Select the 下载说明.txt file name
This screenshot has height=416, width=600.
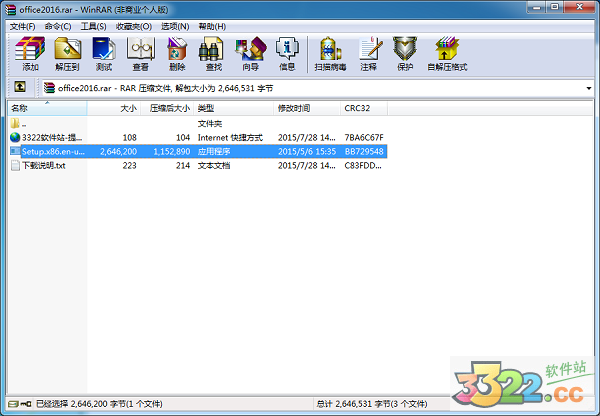tap(44, 166)
